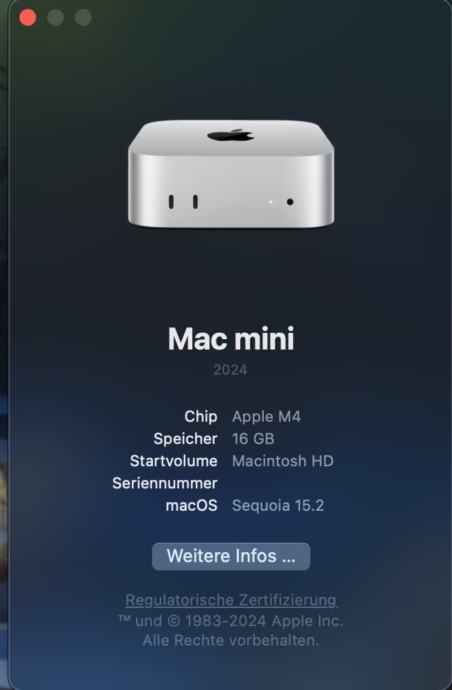Click the greyed-out minimize window button
Viewport: 452px width, 690px height.
pos(55,18)
